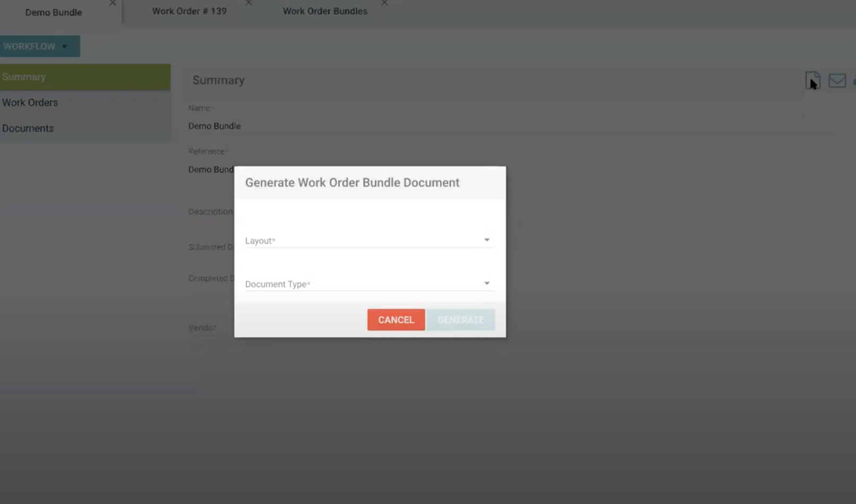Click the Layout dropdown arrow

486,240
